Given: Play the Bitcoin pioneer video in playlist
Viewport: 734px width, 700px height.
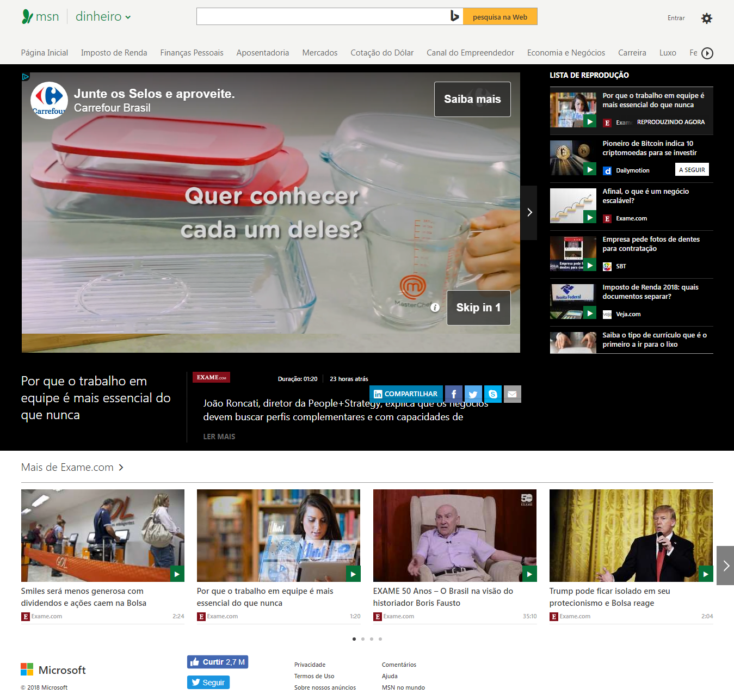Looking at the screenshot, I should click(573, 158).
